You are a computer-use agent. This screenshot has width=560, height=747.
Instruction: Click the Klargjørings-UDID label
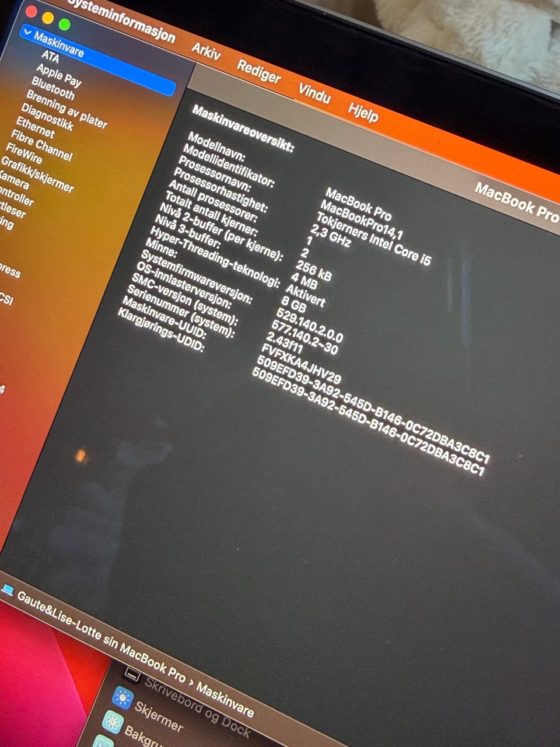tap(161, 331)
